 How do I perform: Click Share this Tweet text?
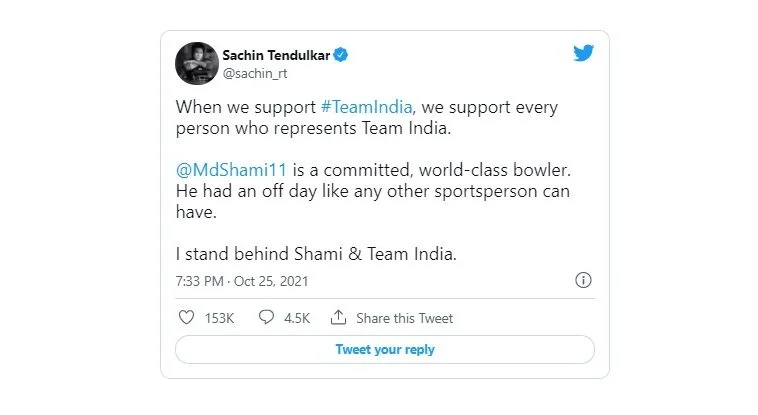point(405,318)
